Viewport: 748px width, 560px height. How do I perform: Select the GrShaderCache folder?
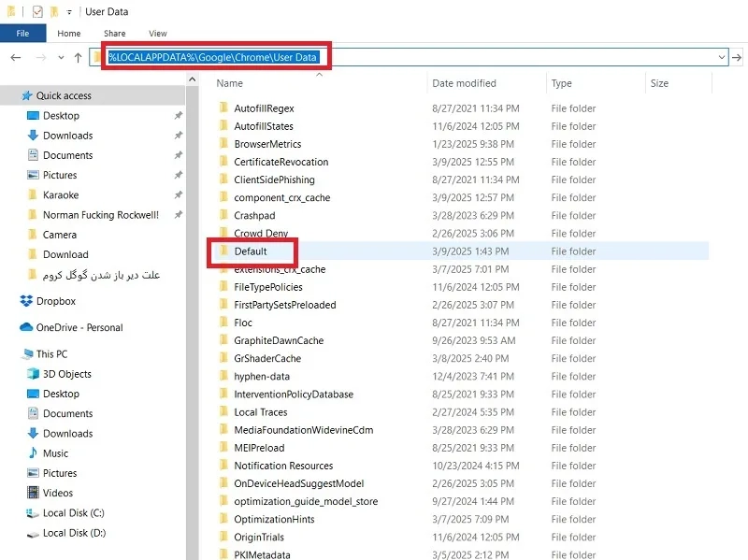pos(267,359)
